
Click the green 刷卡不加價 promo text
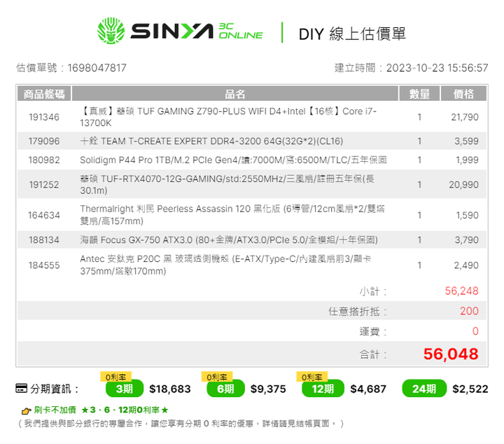coord(101,410)
